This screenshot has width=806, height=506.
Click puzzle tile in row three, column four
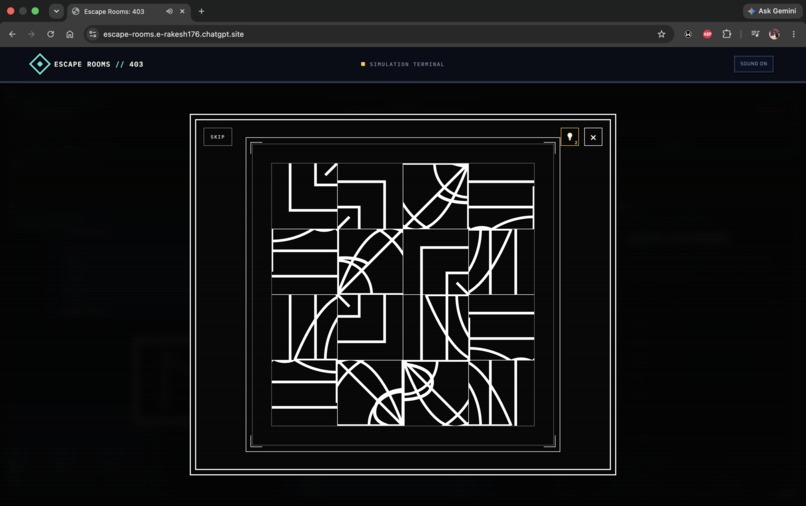click(x=502, y=328)
